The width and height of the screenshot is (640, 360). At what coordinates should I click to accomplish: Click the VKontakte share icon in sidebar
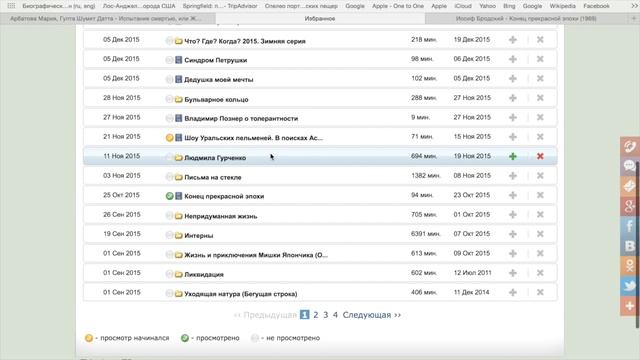coord(630,246)
